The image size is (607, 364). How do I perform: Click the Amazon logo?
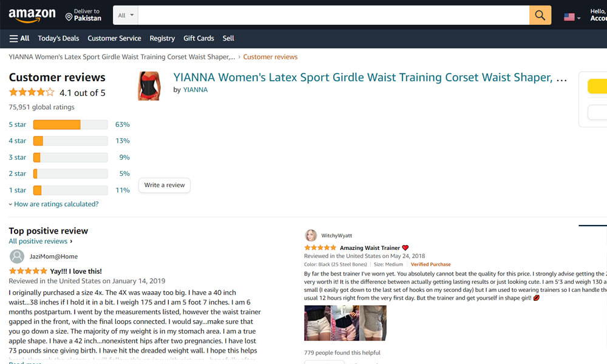[32, 15]
